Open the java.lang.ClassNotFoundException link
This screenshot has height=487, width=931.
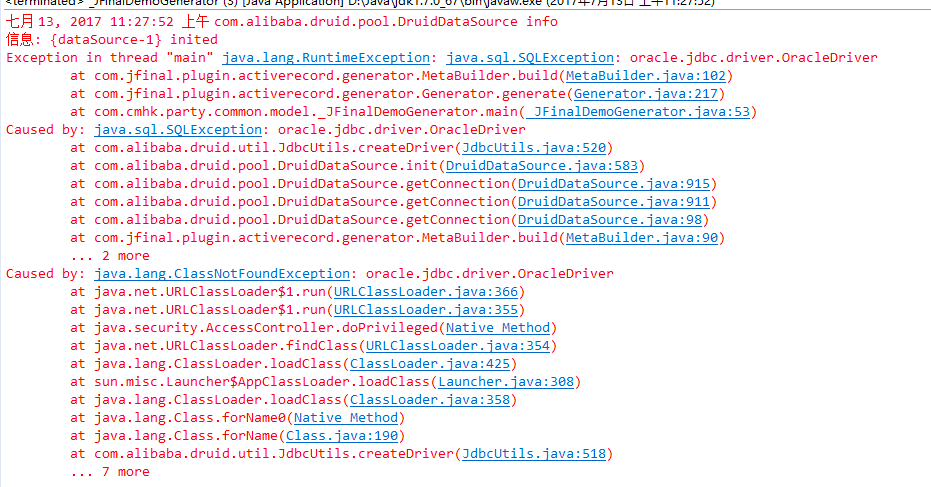pos(221,274)
